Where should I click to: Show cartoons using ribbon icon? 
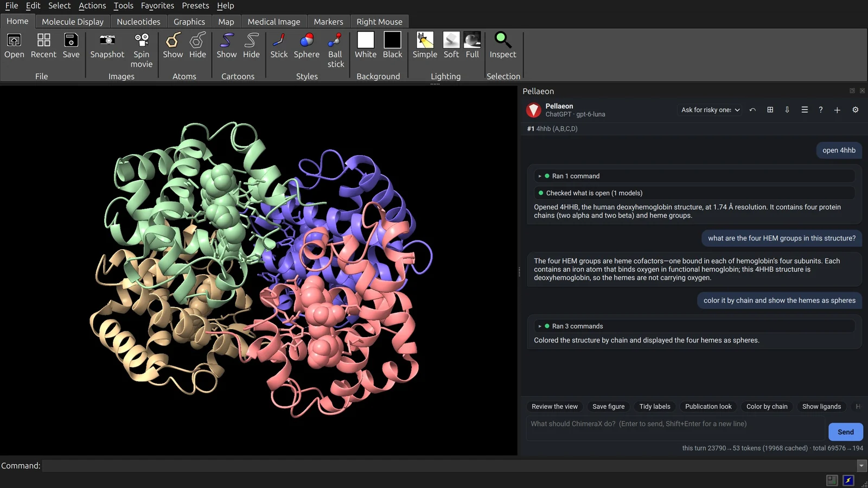227,40
